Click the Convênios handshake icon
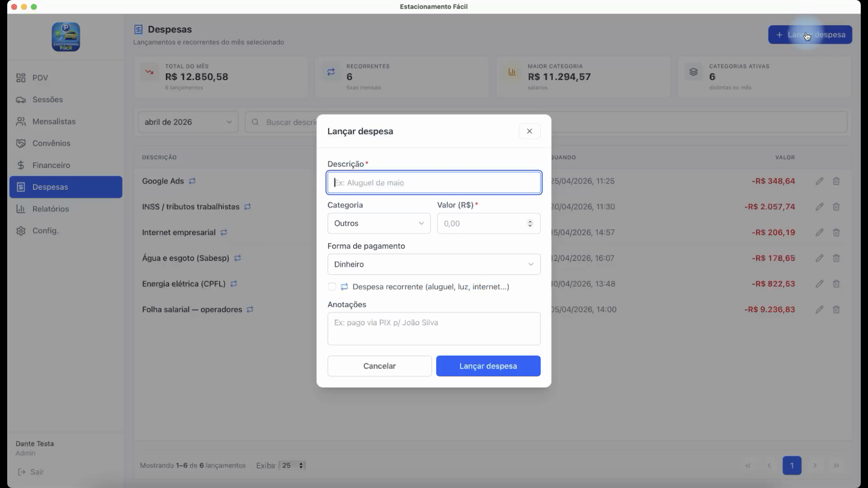The width and height of the screenshot is (868, 488). 21,143
